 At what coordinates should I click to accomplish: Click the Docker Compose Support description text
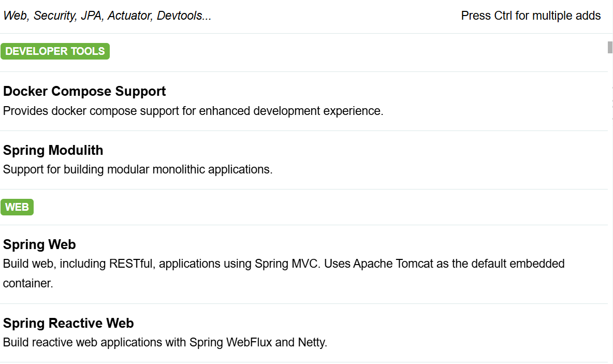click(x=193, y=111)
